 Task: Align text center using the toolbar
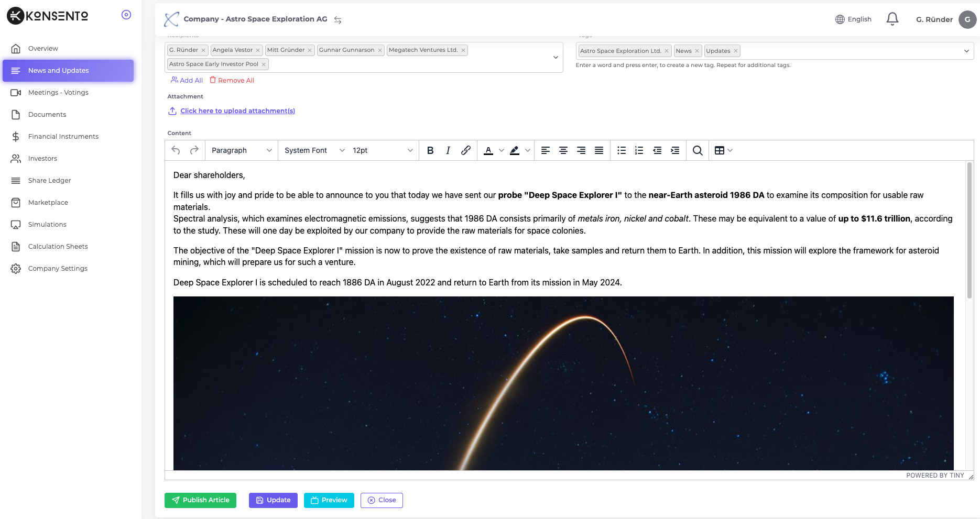pyautogui.click(x=563, y=150)
